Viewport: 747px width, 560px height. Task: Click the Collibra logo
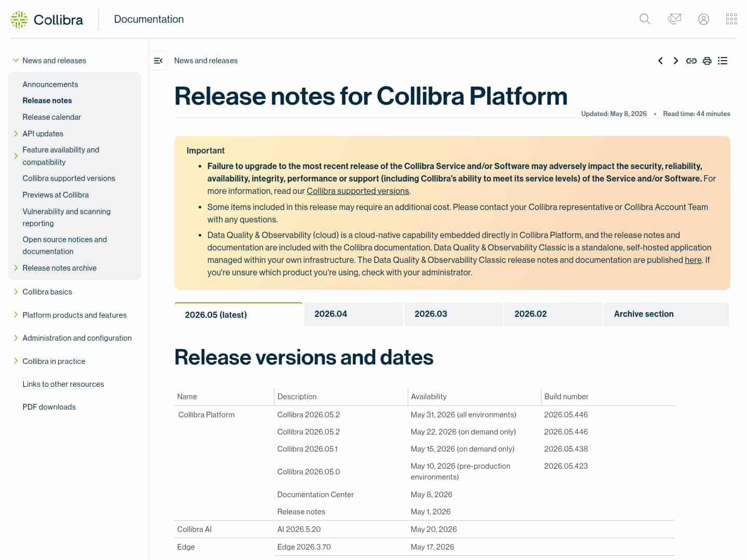(x=47, y=20)
